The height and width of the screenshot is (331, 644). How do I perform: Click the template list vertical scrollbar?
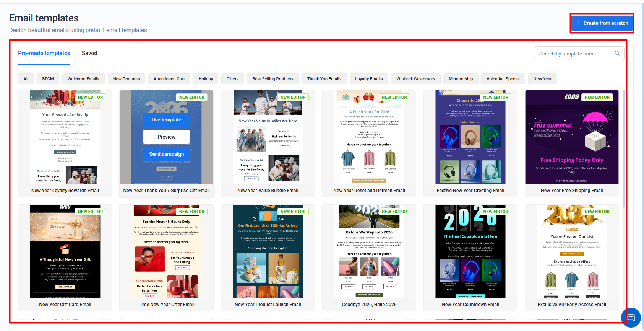[623, 149]
